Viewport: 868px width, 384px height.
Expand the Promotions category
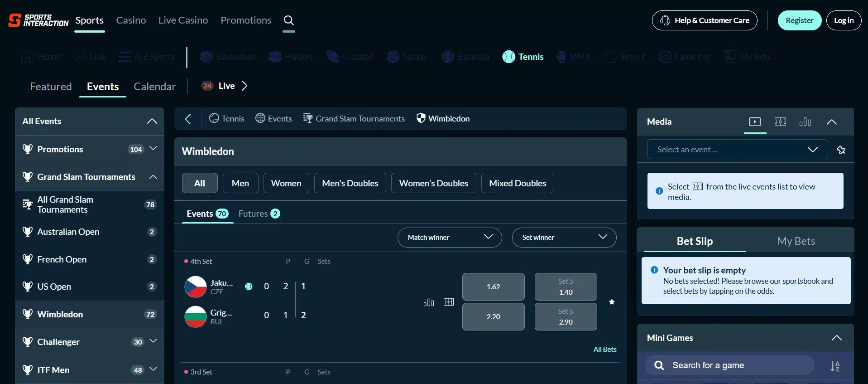[x=153, y=149]
